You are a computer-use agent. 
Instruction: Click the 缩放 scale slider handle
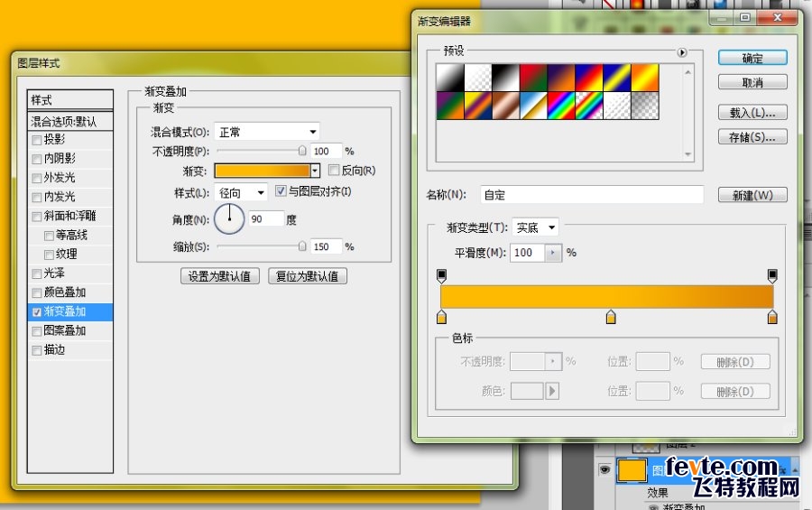point(302,246)
